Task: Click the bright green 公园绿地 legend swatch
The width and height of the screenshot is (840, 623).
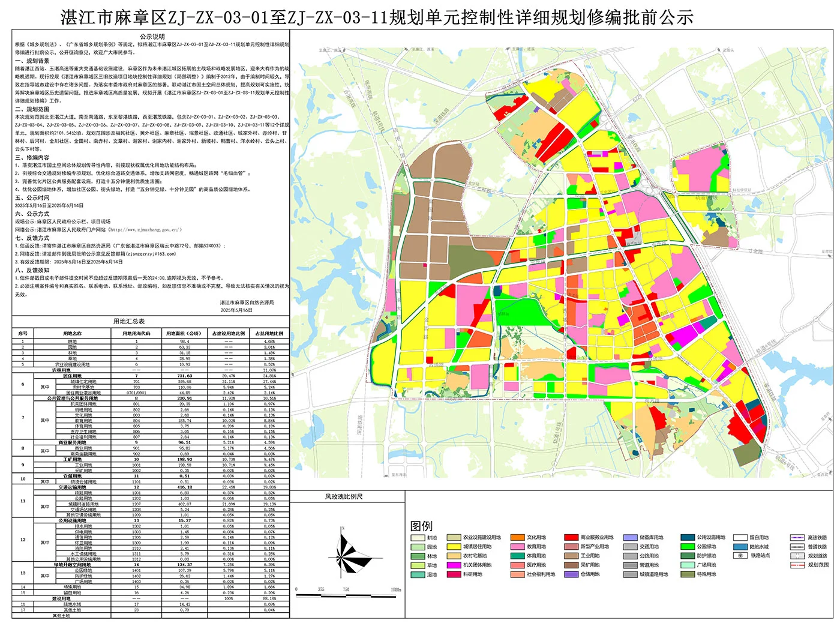Action: tap(688, 547)
